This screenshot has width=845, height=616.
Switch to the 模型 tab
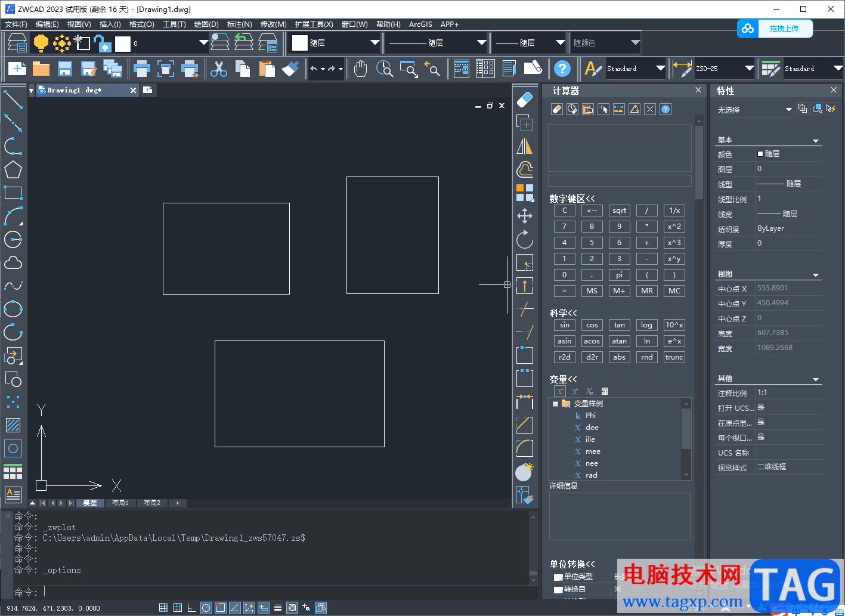(x=90, y=503)
